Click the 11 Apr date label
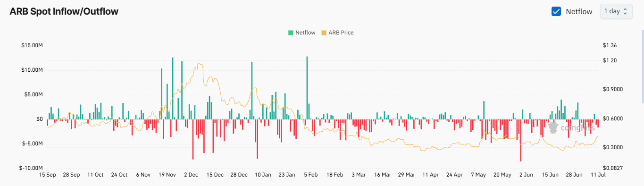 click(430, 175)
